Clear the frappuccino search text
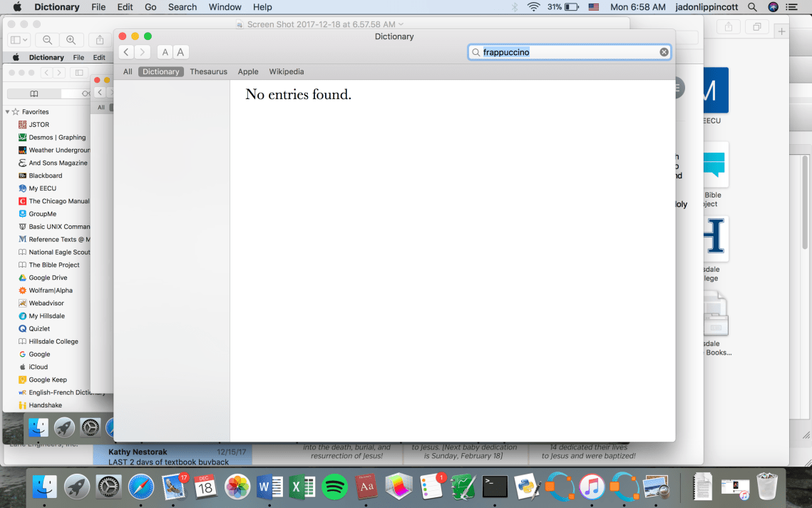The height and width of the screenshot is (508, 812). 664,52
